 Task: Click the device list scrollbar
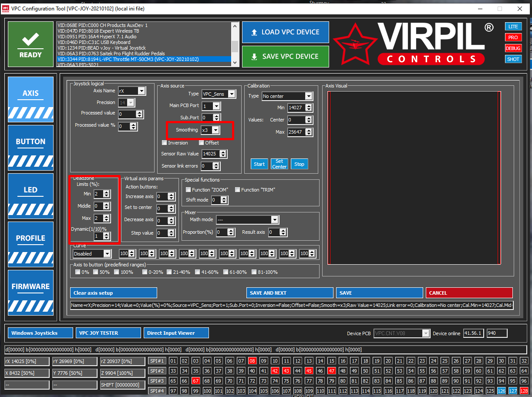[235, 44]
